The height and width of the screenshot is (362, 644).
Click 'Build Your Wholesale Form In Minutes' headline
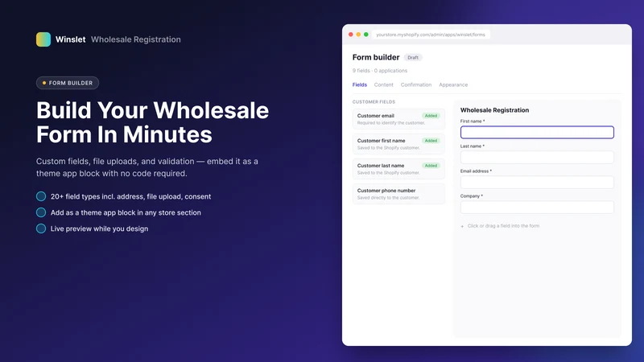coord(152,122)
